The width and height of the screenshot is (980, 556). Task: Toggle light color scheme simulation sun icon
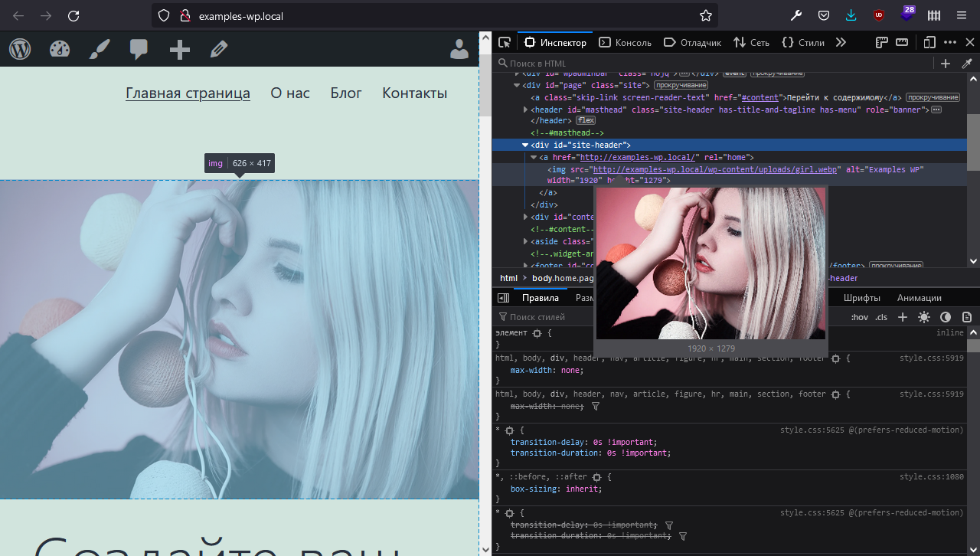click(924, 317)
